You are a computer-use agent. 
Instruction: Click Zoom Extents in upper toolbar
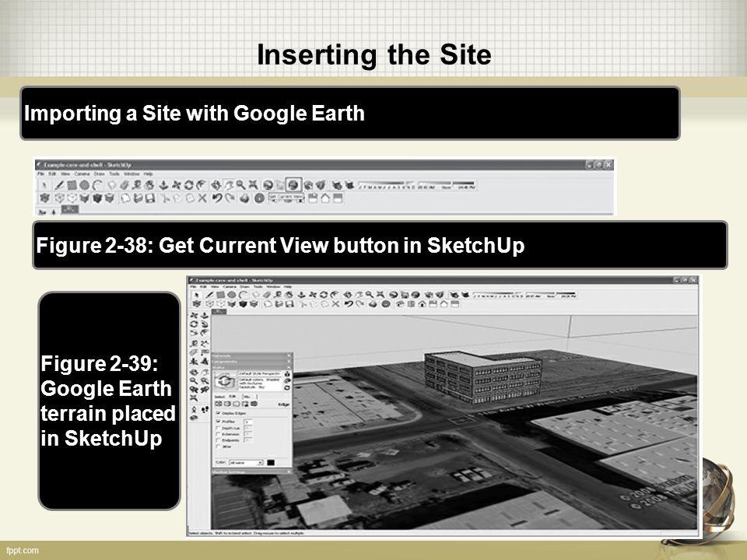[253, 185]
